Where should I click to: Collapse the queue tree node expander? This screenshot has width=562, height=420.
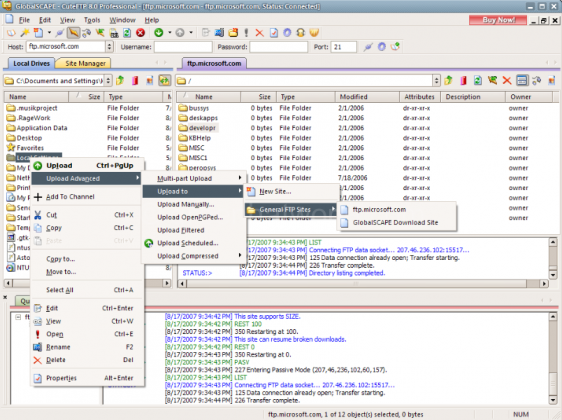point(18,317)
